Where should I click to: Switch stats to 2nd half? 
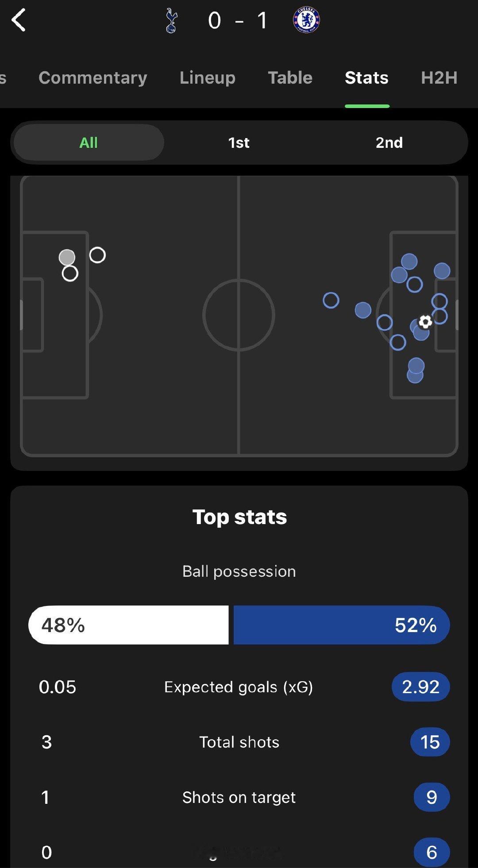[x=389, y=143]
